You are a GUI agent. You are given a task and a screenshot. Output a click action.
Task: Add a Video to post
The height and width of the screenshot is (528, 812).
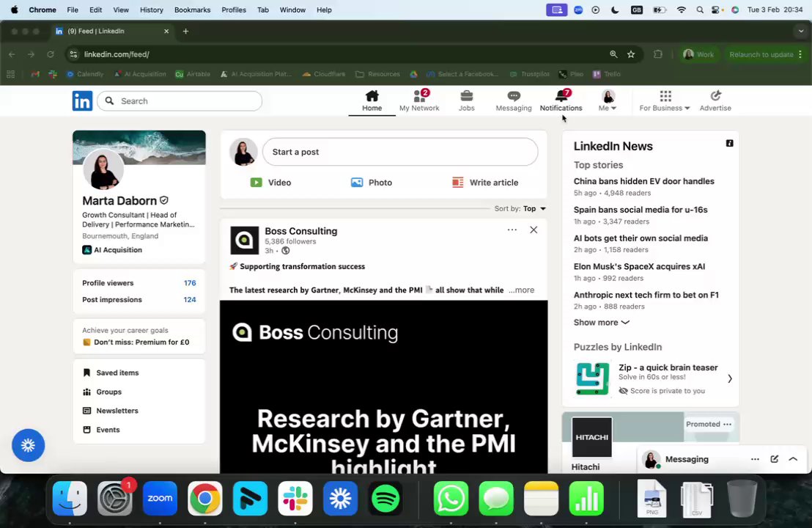[x=271, y=183]
